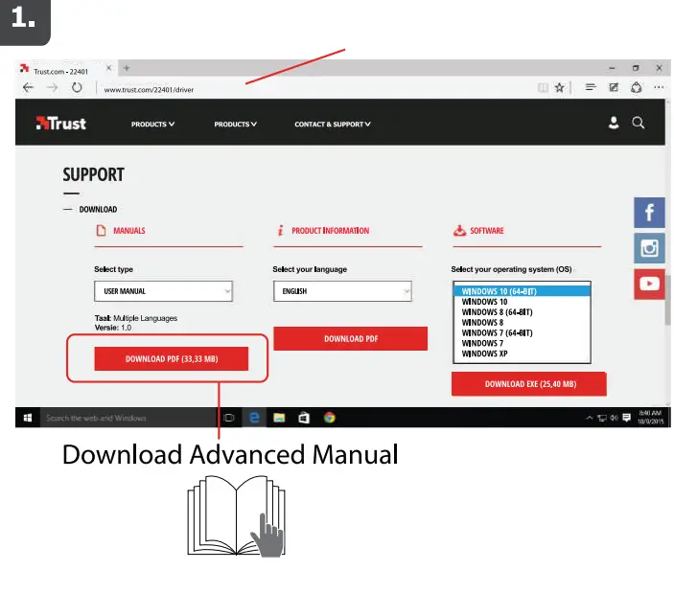Click DOWNLOAD PDF (33,33 MB) button
The image size is (674, 616).
tap(171, 358)
